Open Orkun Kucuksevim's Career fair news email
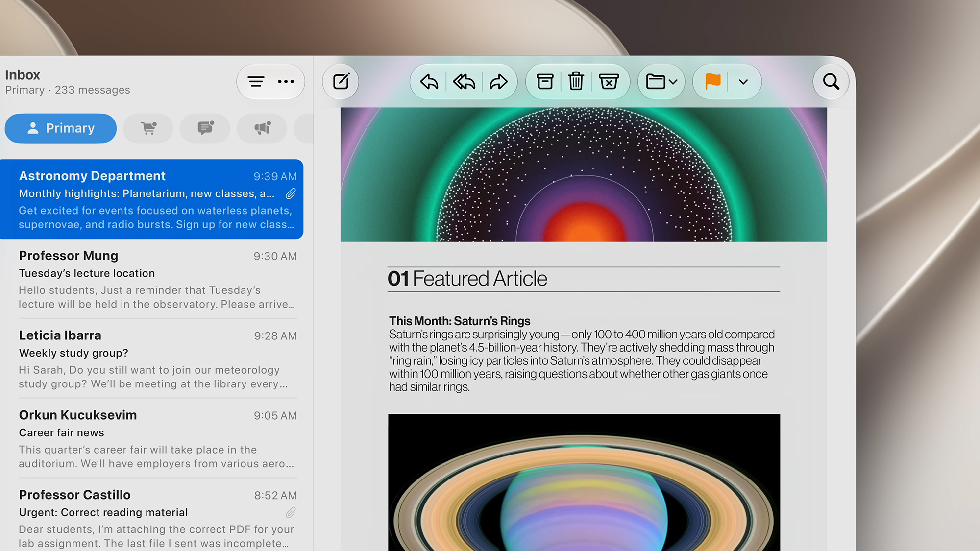The height and width of the screenshot is (551, 980). click(x=152, y=439)
